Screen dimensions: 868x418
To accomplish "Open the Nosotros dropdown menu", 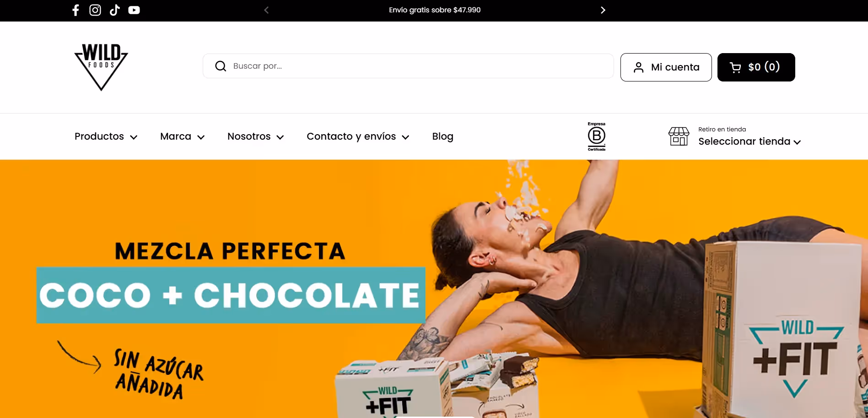I will 256,136.
